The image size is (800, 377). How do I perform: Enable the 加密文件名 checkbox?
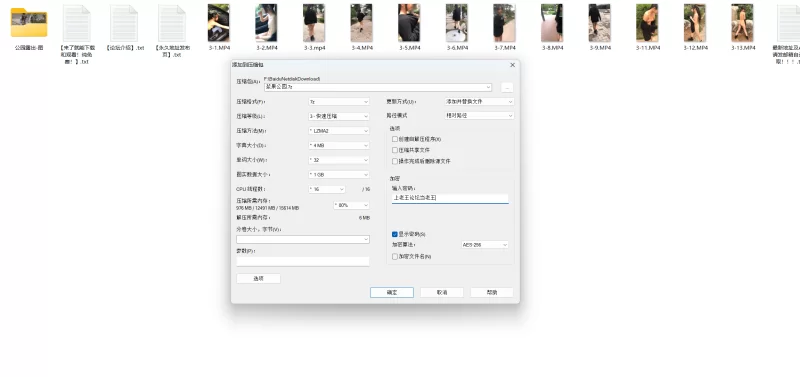click(x=395, y=257)
